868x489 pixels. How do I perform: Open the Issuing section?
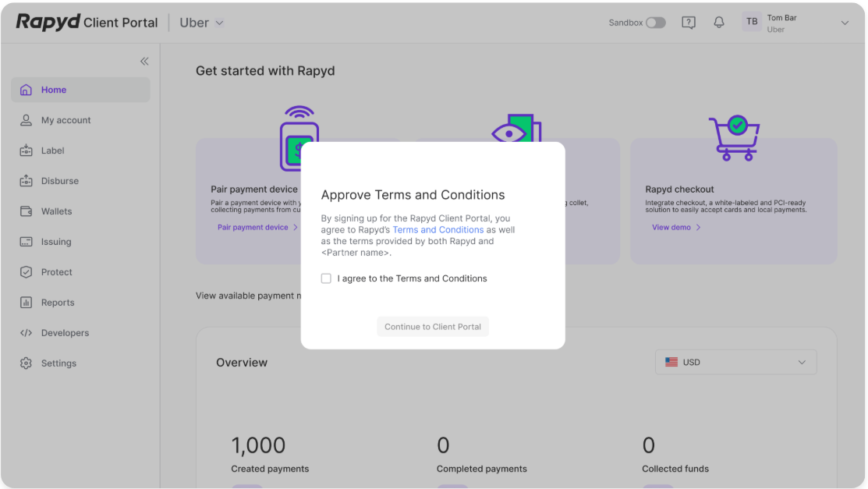54,241
